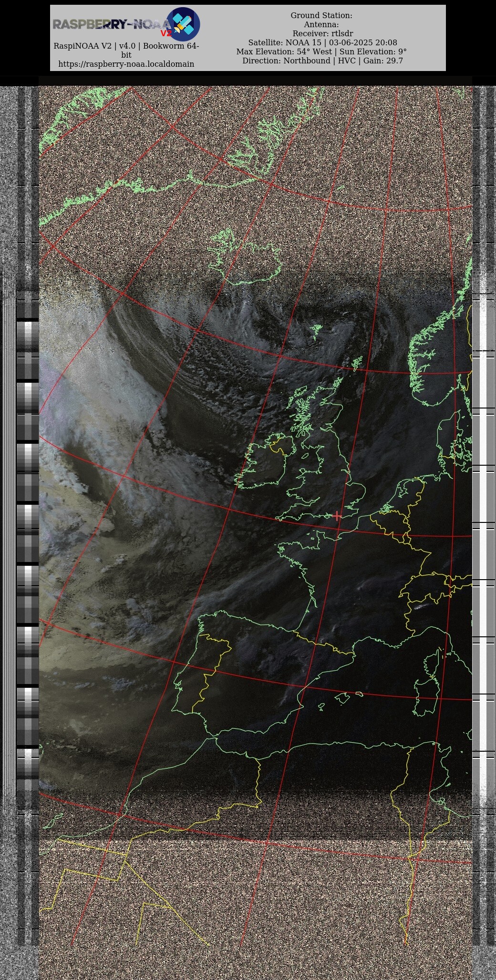496x980 pixels.
Task: Click the red cross ground station marker
Action: pos(337,515)
